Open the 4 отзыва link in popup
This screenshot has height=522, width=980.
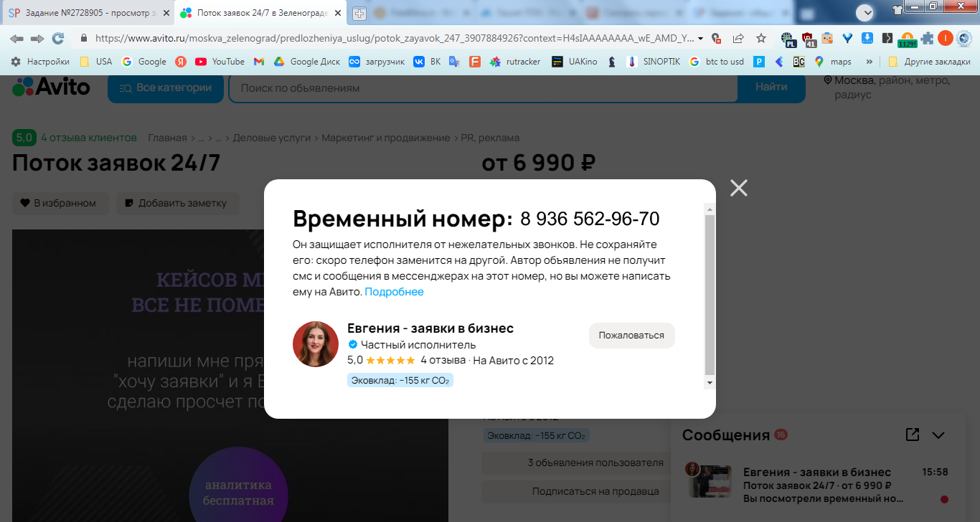click(443, 361)
